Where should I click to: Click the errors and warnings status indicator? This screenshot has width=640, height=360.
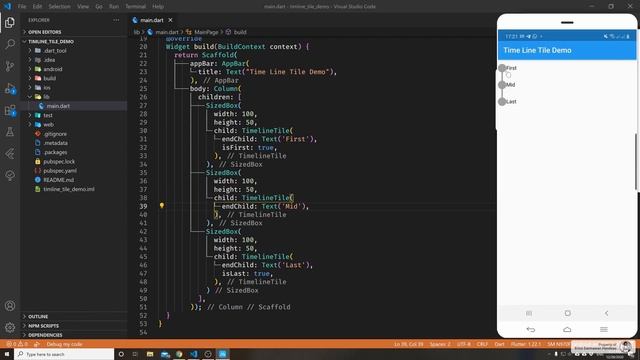17,344
